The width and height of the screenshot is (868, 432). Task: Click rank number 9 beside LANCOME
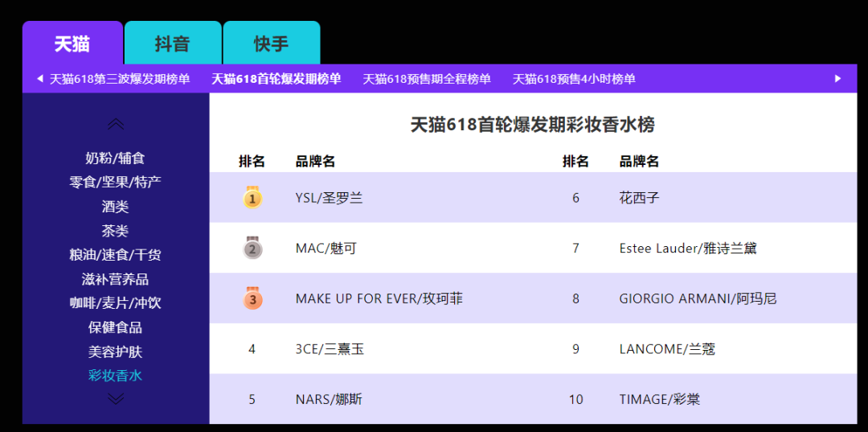coord(575,349)
